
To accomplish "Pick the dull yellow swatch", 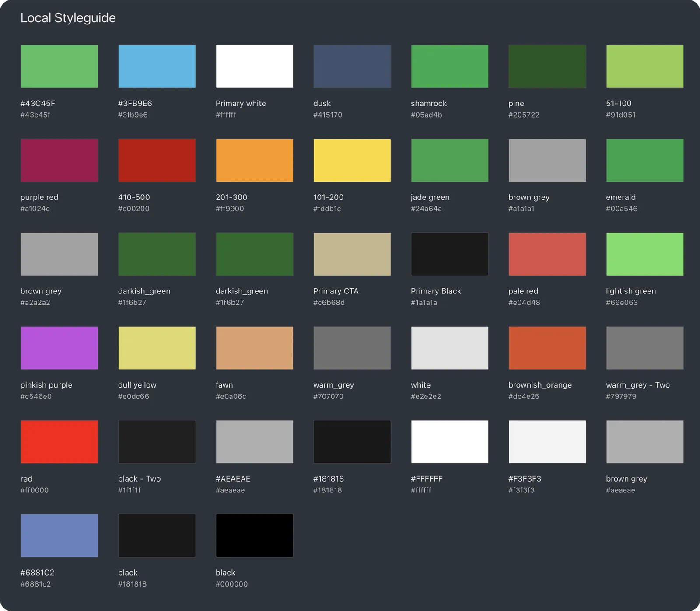I will point(157,348).
